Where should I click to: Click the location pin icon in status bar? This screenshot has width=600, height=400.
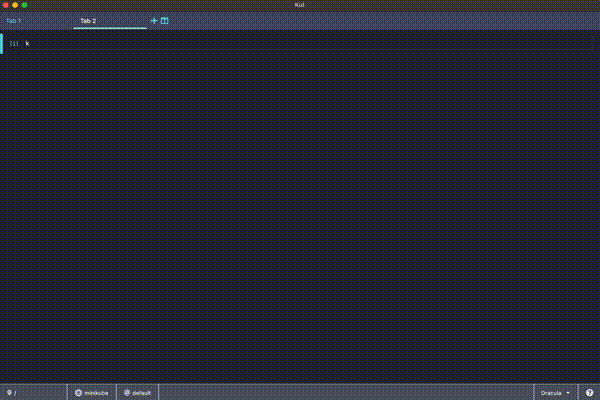coord(9,393)
